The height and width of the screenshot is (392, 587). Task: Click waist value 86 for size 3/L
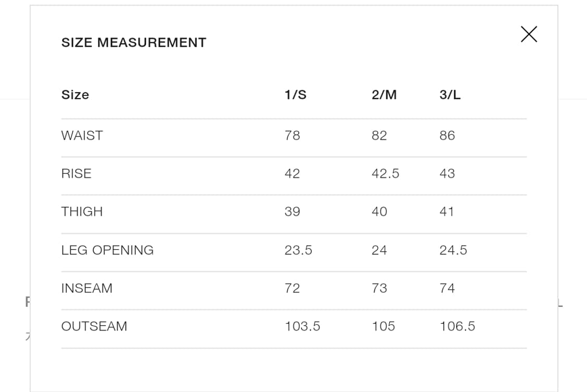coord(447,136)
